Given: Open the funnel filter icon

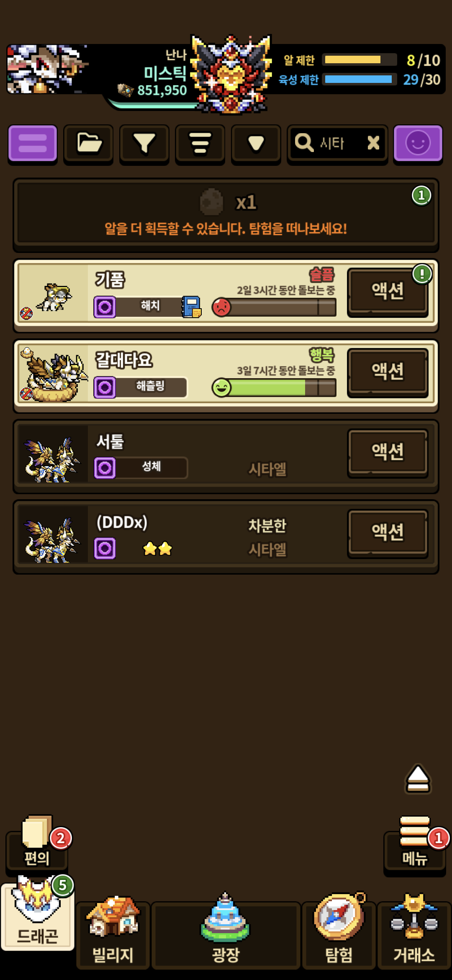Looking at the screenshot, I should click(x=144, y=144).
